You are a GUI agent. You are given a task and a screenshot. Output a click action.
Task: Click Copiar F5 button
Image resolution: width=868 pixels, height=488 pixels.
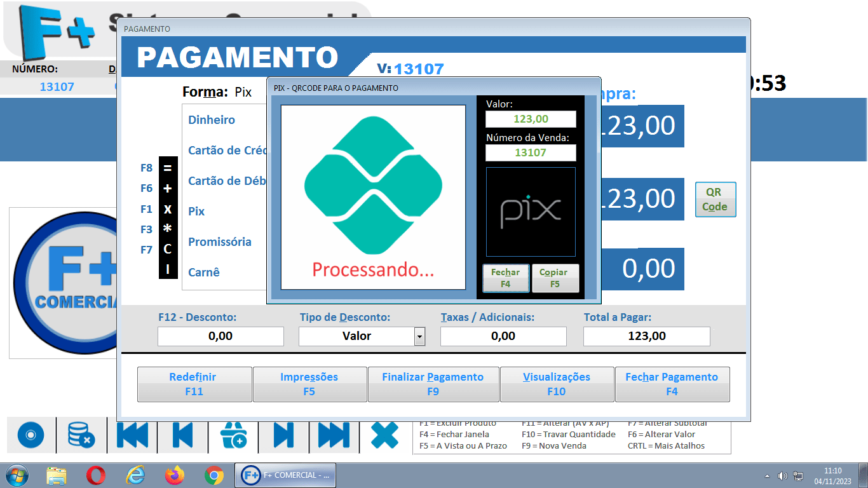click(555, 278)
